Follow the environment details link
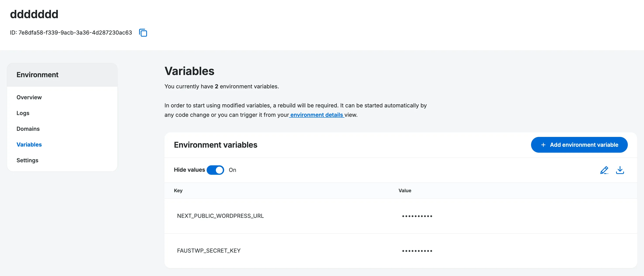644x276 pixels. coord(317,115)
